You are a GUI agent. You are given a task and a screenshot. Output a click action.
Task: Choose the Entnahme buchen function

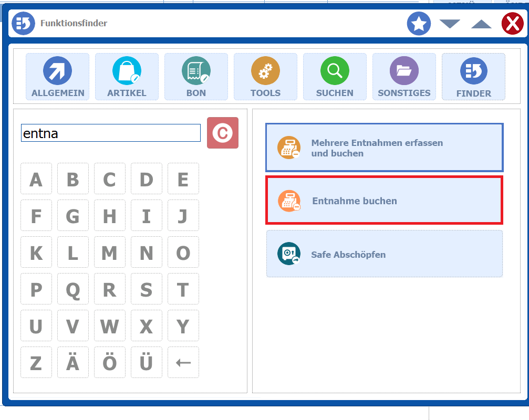pos(384,201)
